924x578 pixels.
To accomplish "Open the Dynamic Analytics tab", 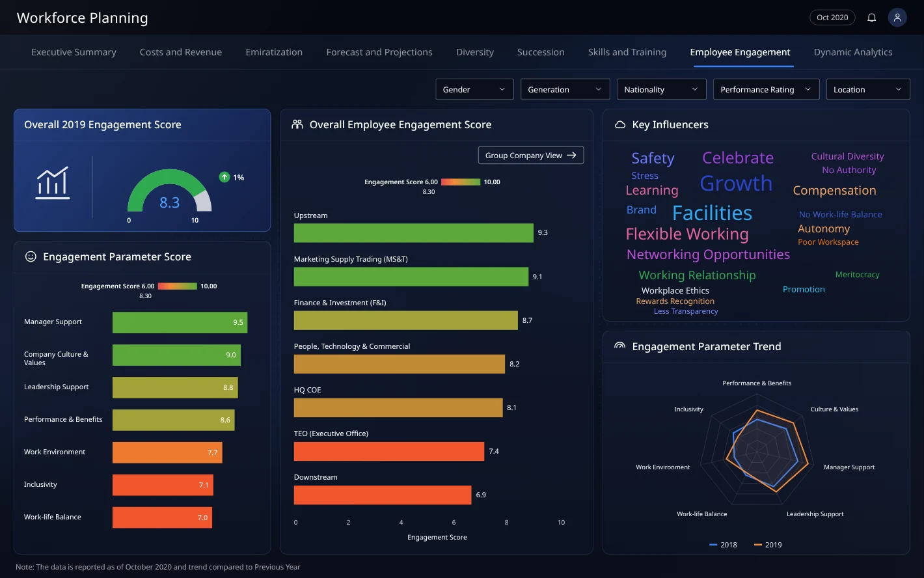I will (x=853, y=52).
